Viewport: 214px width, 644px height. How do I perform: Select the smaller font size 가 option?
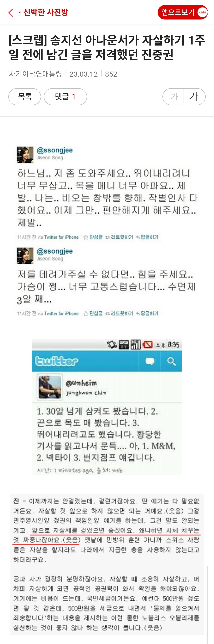tap(174, 97)
